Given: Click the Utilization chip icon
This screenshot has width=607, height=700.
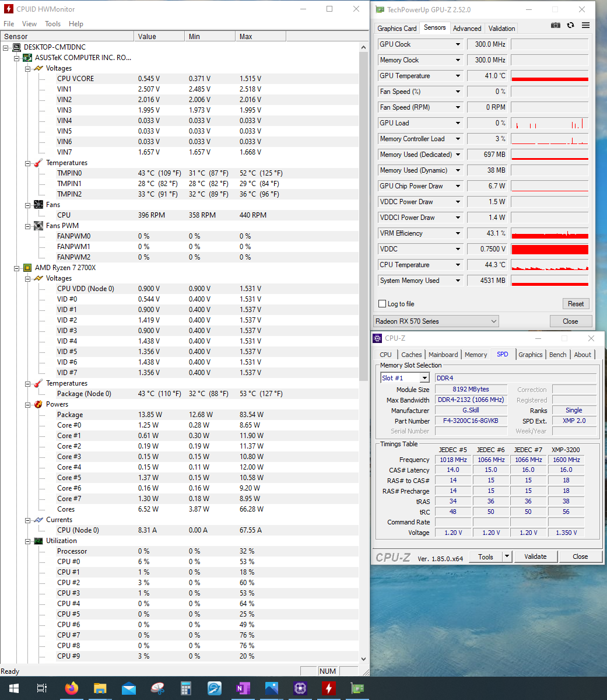Looking at the screenshot, I should [38, 541].
